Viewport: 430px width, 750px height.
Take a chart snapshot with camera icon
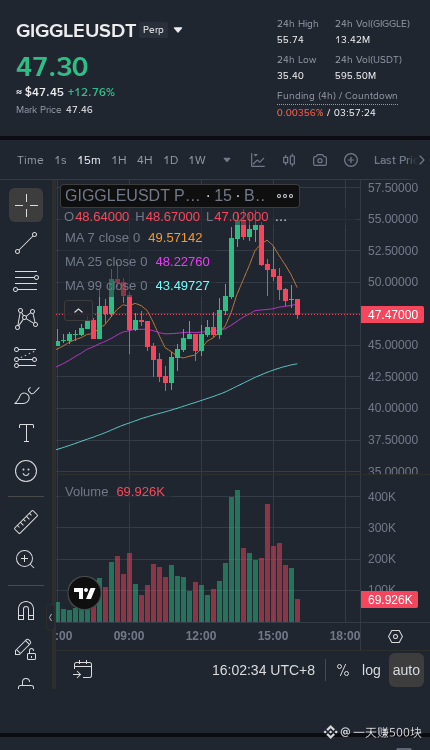tap(320, 160)
